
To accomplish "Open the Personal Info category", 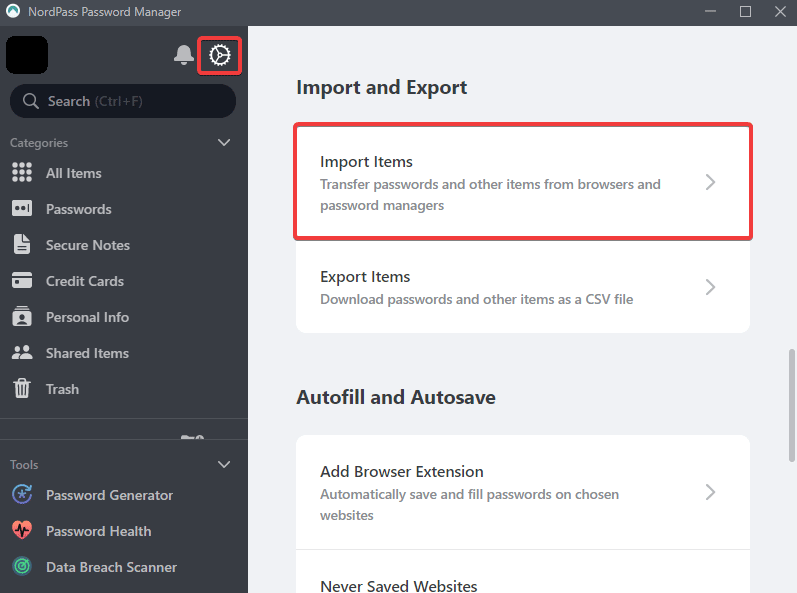I will tap(124, 318).
